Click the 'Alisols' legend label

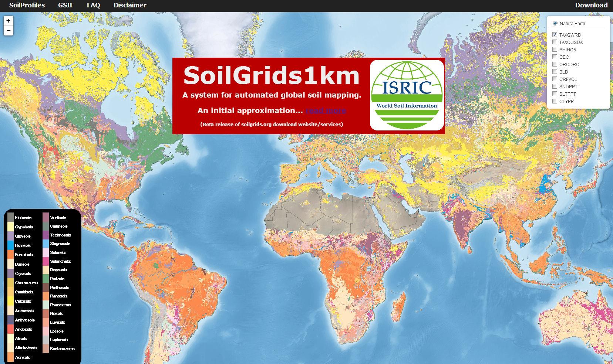coord(21,339)
